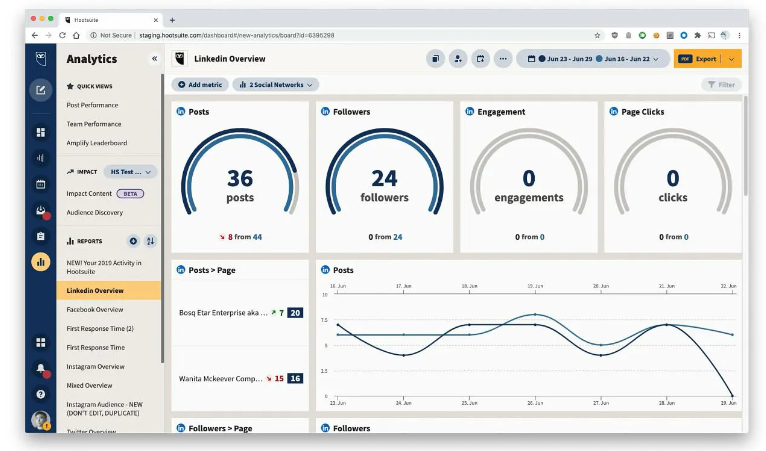Open Team Performance quick view
The width and height of the screenshot is (766, 451).
(94, 124)
